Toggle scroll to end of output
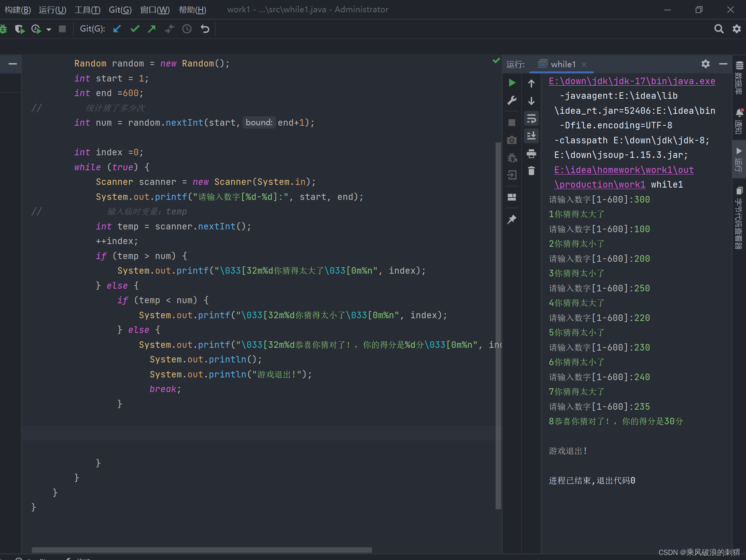746x560 pixels. [531, 136]
